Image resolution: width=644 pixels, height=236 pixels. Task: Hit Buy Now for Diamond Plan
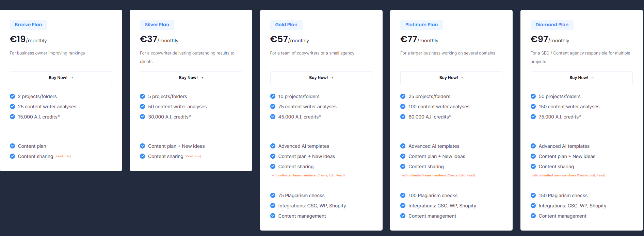tap(581, 78)
